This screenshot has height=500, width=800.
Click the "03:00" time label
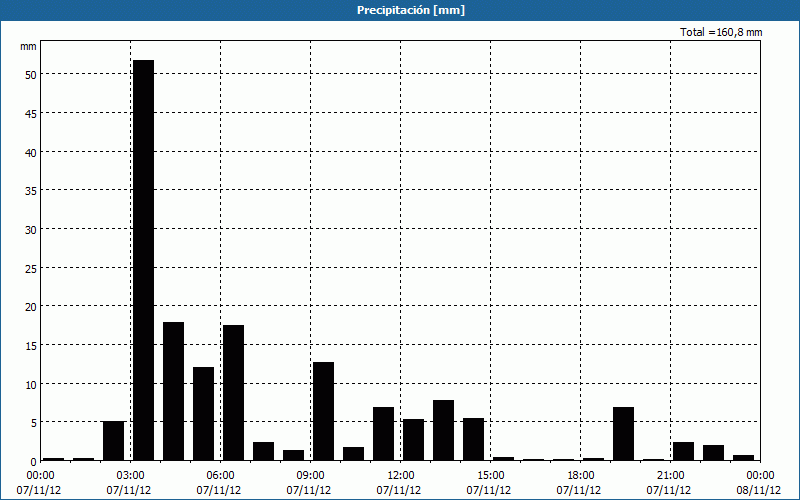130,476
